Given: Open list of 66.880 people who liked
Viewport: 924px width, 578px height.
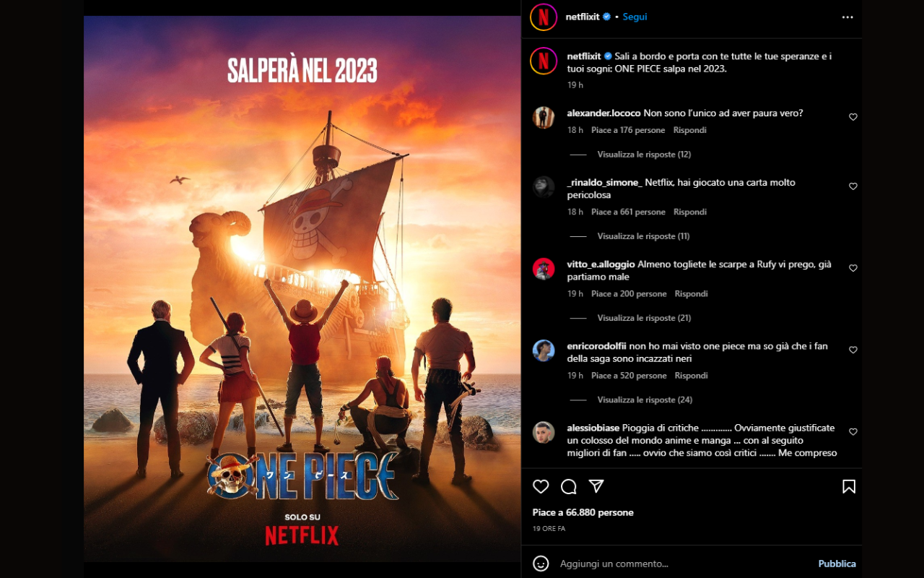Looking at the screenshot, I should coord(583,512).
